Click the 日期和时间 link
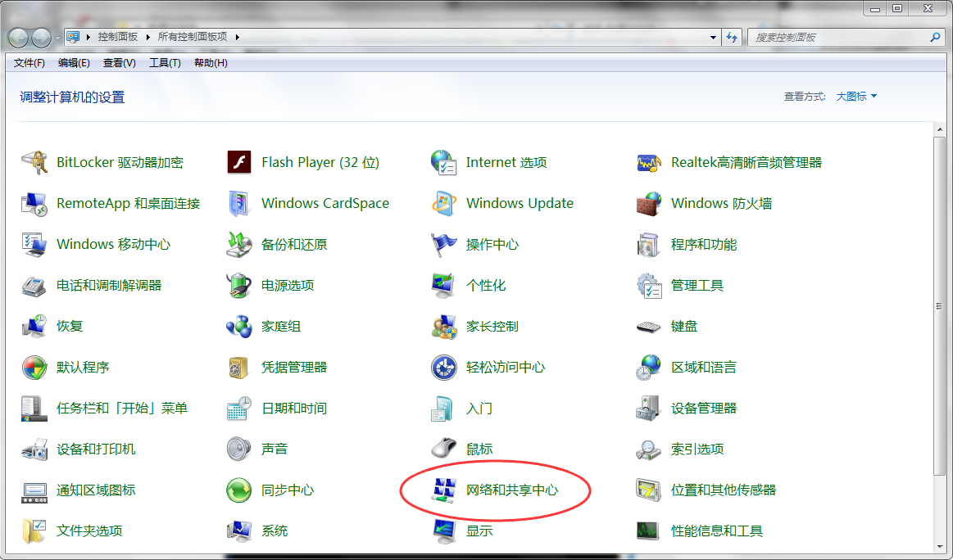This screenshot has height=560, width=953. pyautogui.click(x=294, y=409)
